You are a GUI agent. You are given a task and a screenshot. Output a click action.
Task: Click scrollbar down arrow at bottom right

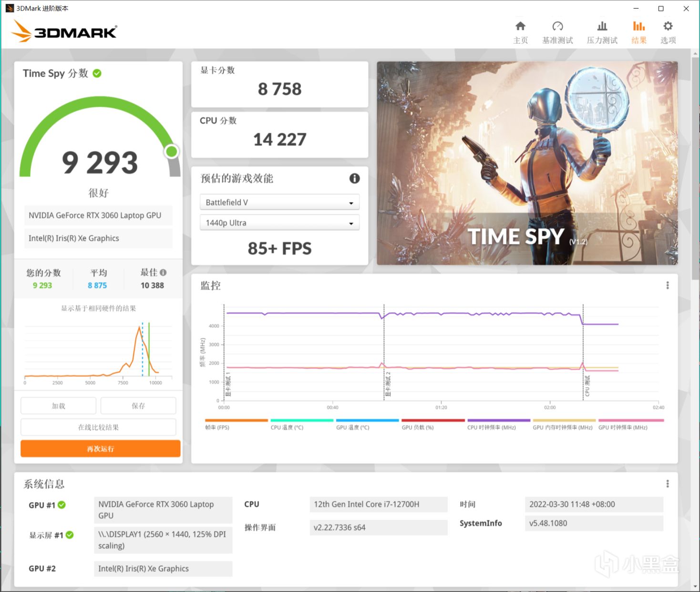[695, 586]
